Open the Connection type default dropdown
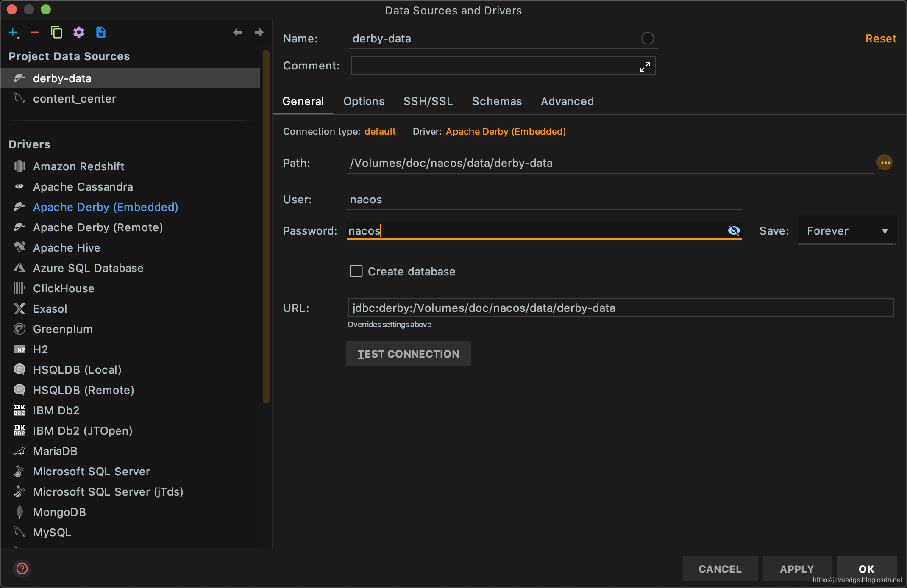This screenshot has height=588, width=907. click(380, 131)
